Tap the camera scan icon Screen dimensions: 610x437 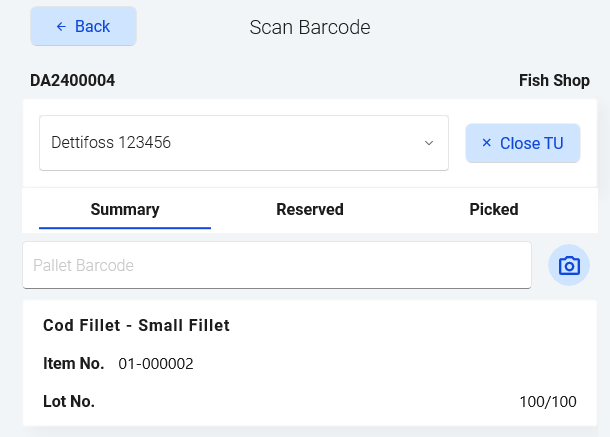(x=569, y=265)
